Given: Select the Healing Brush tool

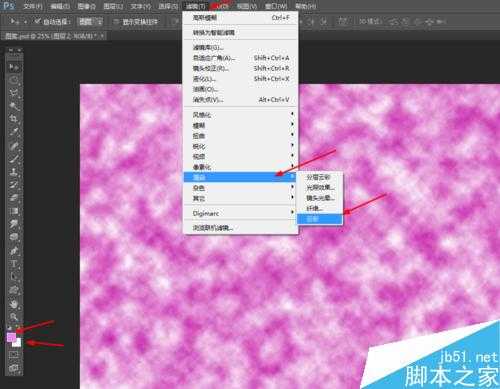Looking at the screenshot, I should coord(14,146).
